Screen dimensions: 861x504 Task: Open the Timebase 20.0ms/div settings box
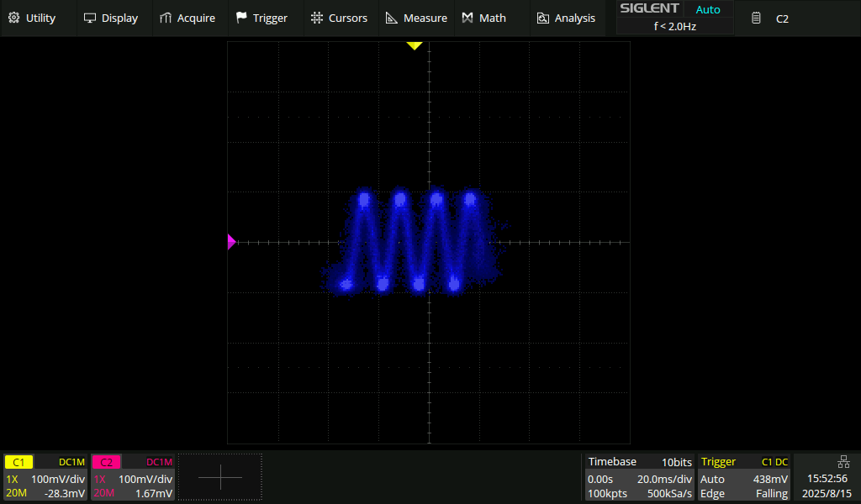[x=640, y=478]
